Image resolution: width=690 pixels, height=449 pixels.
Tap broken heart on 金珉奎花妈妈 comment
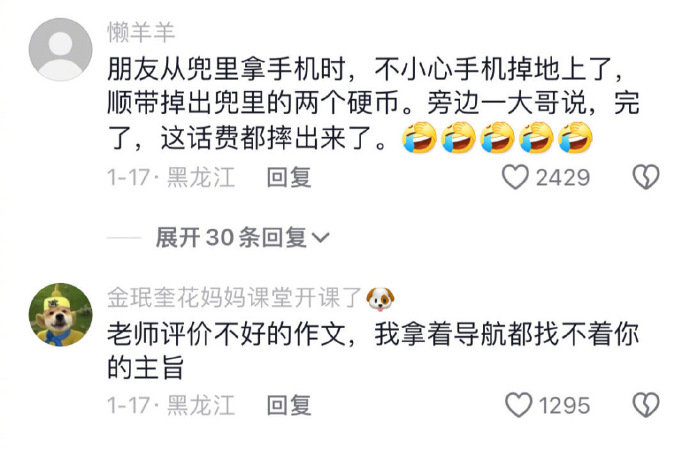click(646, 405)
